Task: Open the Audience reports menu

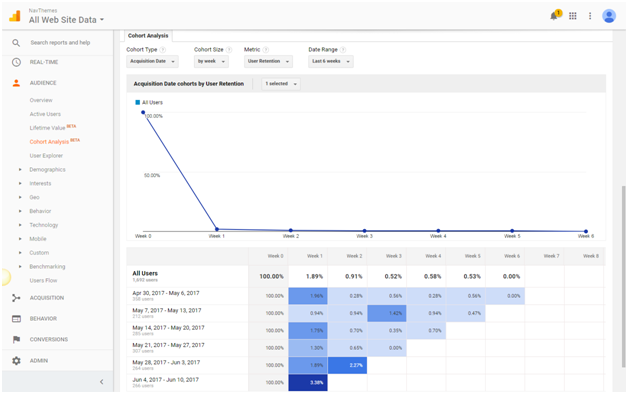Action: tap(43, 83)
